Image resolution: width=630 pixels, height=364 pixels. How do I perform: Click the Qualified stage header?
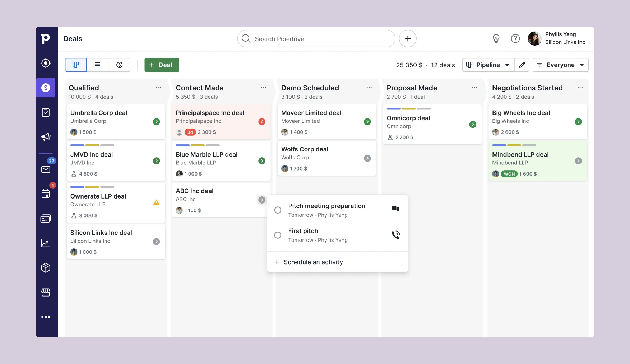(84, 88)
